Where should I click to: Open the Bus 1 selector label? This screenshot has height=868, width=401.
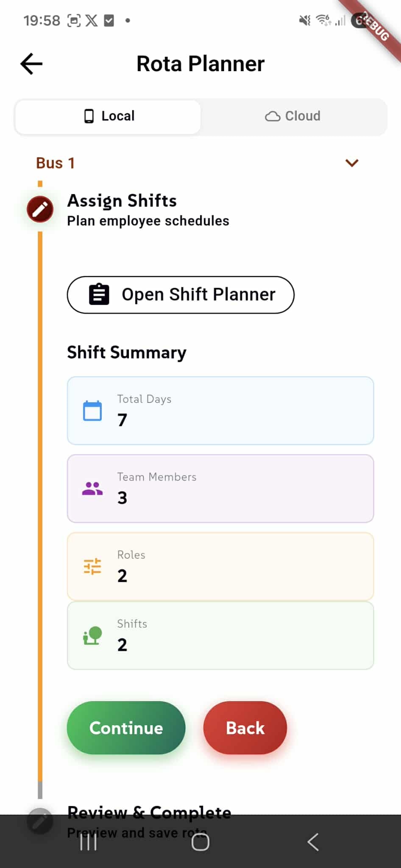click(56, 163)
